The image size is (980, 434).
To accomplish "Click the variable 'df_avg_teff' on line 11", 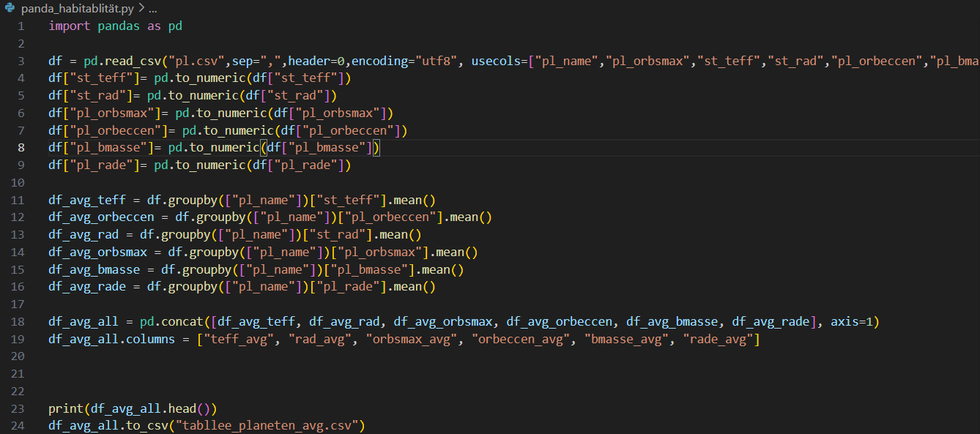I will click(x=87, y=200).
